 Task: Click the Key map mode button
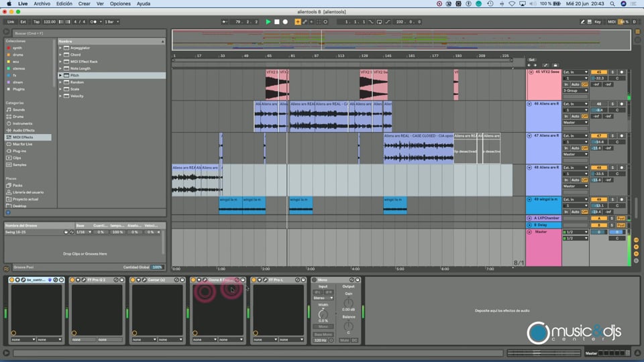tap(598, 21)
